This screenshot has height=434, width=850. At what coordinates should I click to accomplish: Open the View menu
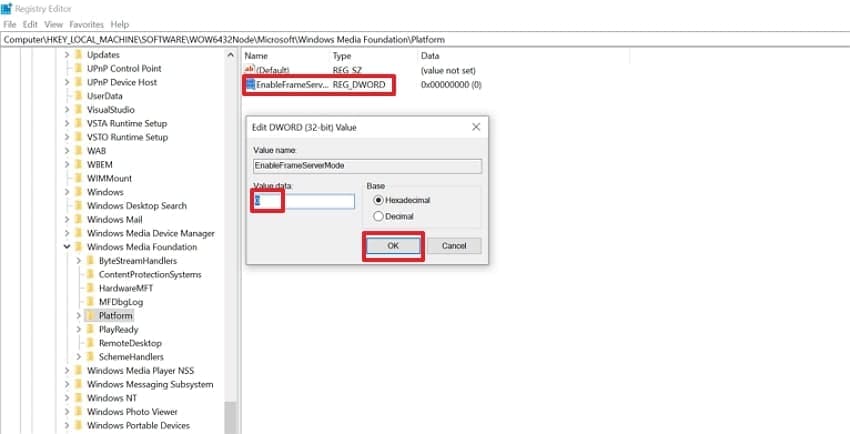click(x=54, y=24)
